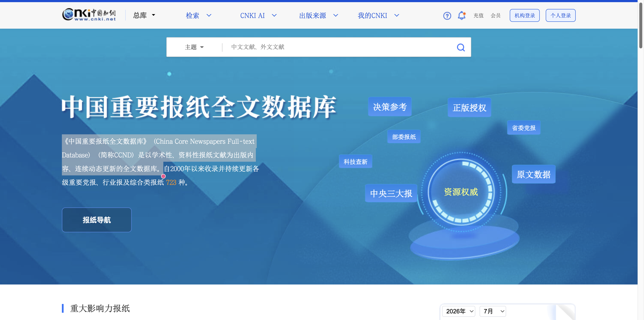Expand the chevron next to CNKI AI
This screenshot has width=644, height=320.
coord(274,15)
